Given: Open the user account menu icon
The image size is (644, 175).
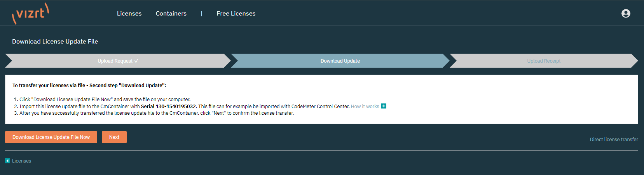Looking at the screenshot, I should click(x=626, y=14).
